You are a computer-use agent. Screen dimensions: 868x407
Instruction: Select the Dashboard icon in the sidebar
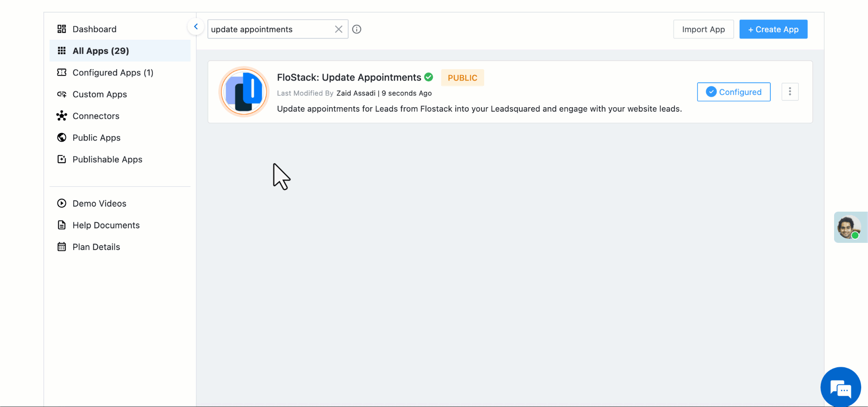click(x=62, y=29)
